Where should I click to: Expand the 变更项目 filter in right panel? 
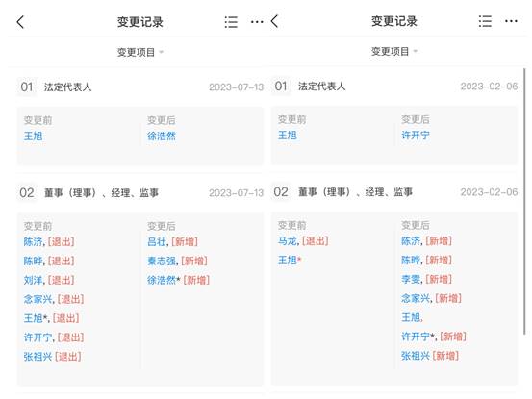[393, 52]
